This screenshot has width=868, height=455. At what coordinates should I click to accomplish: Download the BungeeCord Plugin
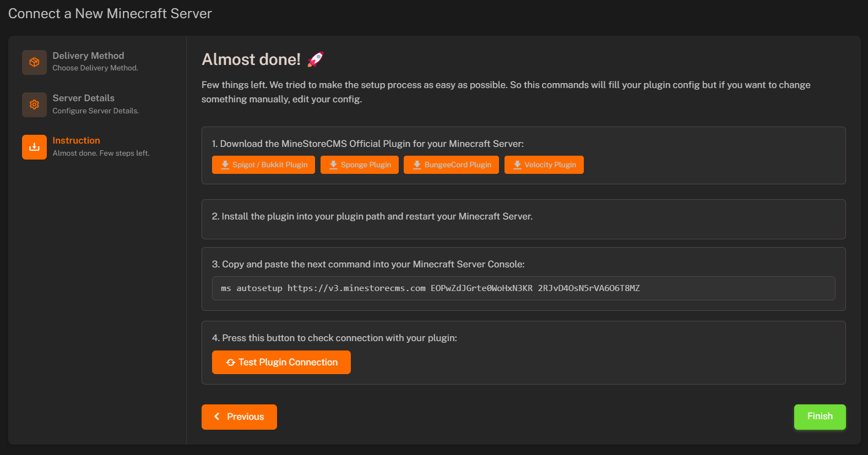451,165
